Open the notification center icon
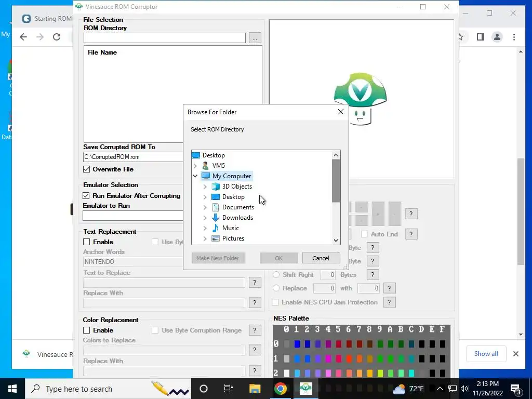This screenshot has height=399, width=532. tap(515, 389)
